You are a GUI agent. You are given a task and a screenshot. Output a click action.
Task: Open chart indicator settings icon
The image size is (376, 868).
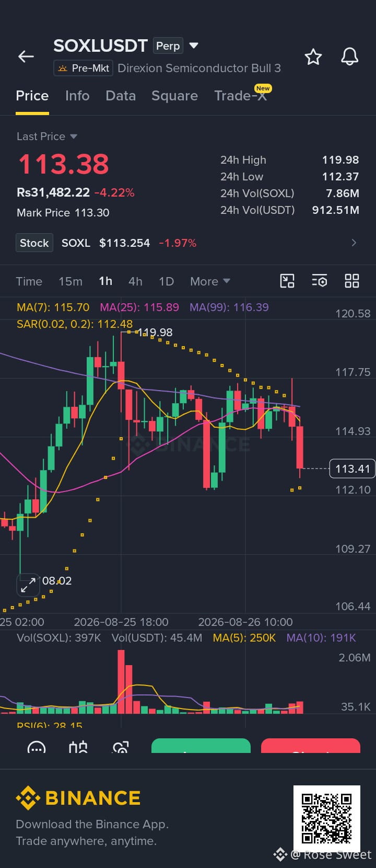coord(320,281)
